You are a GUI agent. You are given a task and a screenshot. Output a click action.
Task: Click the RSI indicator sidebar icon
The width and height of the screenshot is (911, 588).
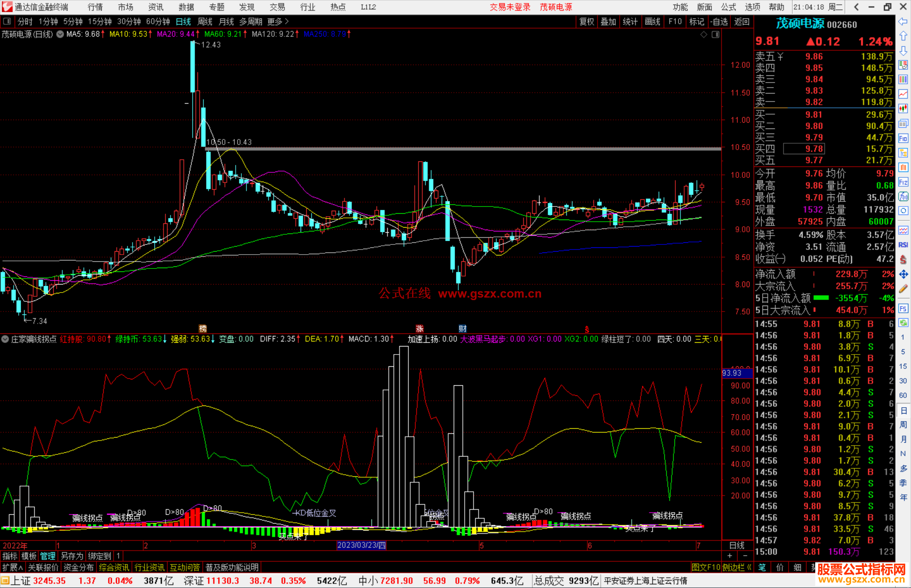pyautogui.click(x=903, y=245)
